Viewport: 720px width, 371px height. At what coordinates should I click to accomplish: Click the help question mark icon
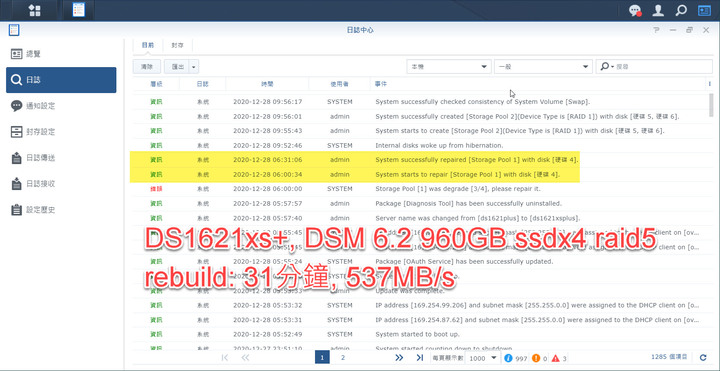coord(656,30)
